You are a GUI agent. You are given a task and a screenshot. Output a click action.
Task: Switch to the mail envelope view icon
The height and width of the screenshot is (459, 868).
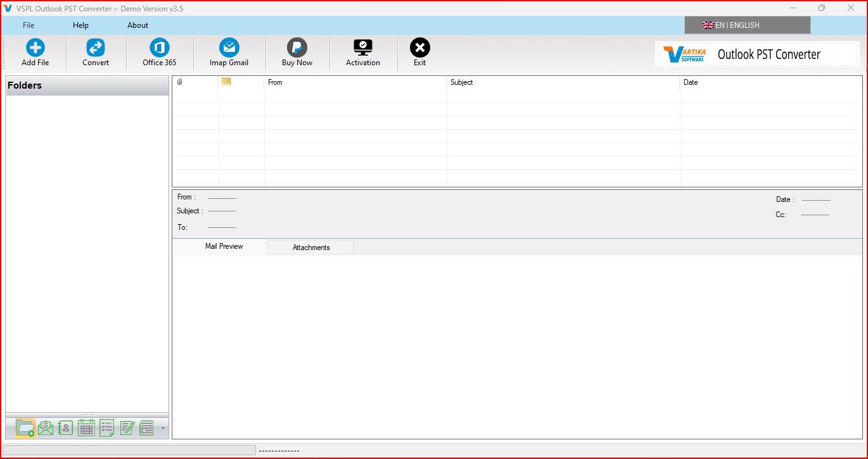[46, 428]
